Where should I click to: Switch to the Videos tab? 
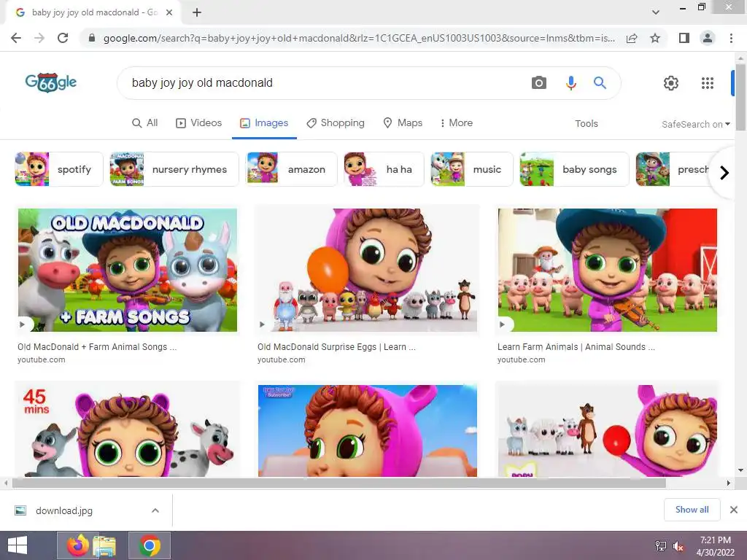pos(198,122)
